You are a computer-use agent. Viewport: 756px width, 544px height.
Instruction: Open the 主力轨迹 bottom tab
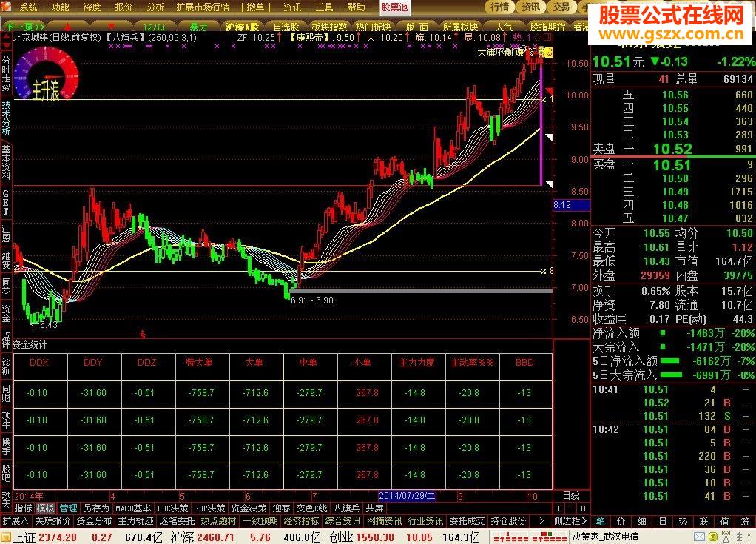coord(135,521)
